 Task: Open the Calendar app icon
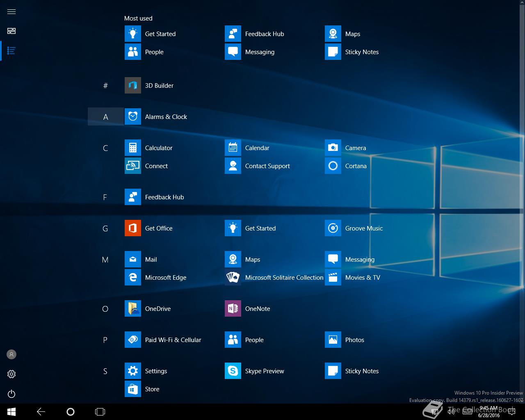coord(233,148)
